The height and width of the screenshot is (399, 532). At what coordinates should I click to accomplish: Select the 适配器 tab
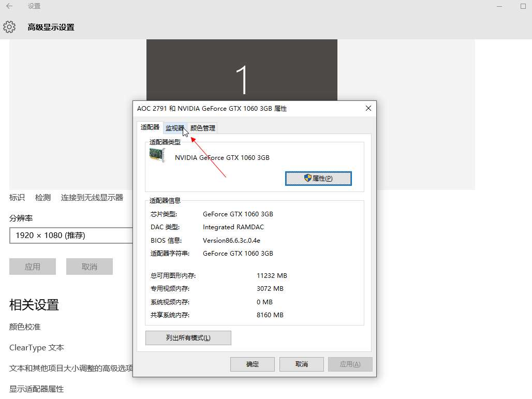pyautogui.click(x=150, y=127)
